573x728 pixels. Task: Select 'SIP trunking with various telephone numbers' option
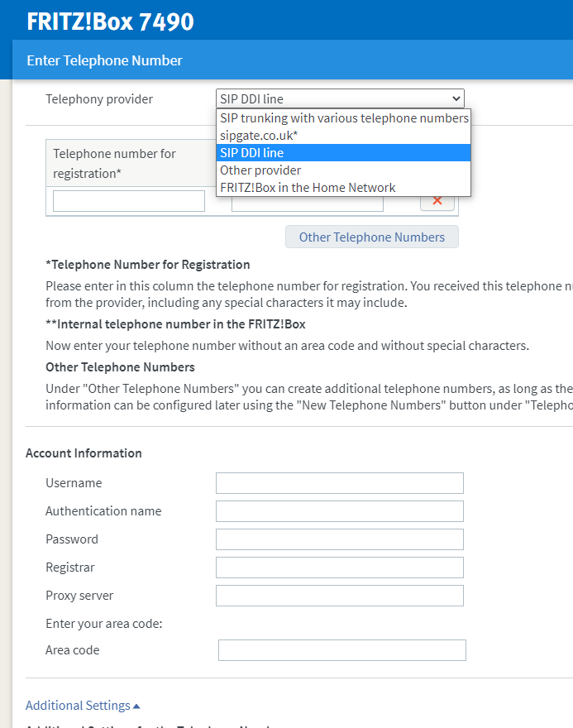[344, 118]
